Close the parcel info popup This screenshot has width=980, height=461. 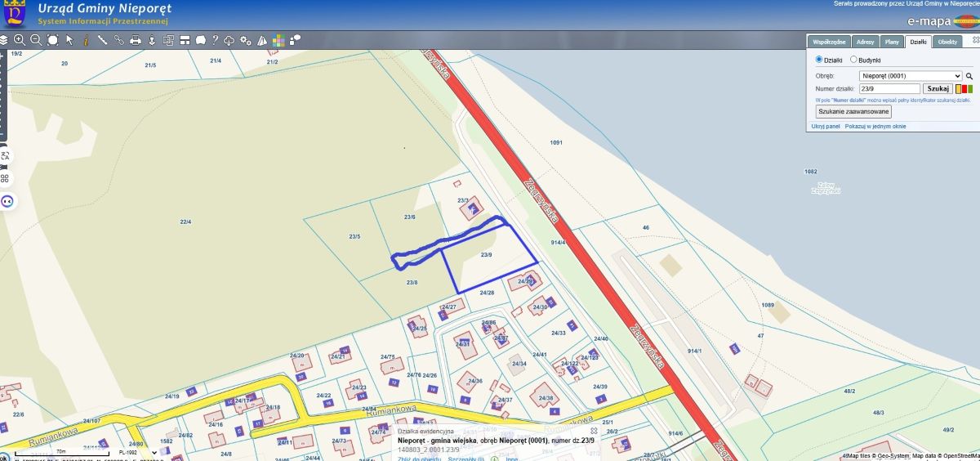[x=594, y=431]
